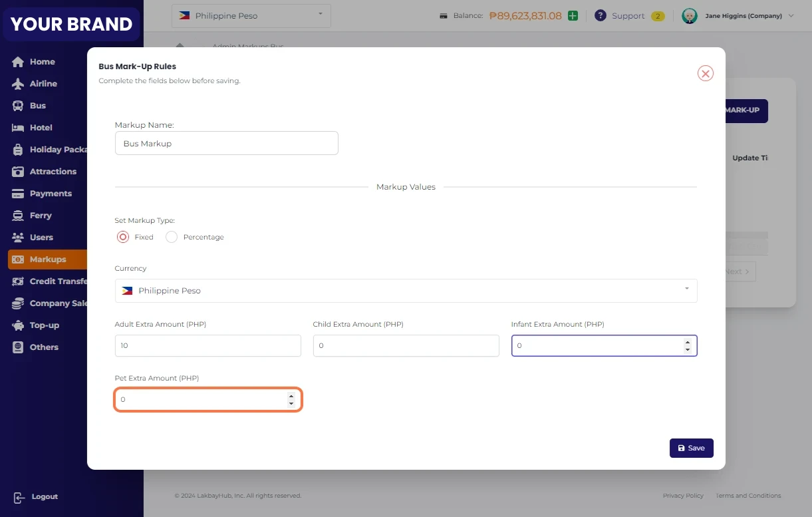Open the Currency dropdown in the dialog
Image resolution: width=812 pixels, height=517 pixels.
[406, 291]
